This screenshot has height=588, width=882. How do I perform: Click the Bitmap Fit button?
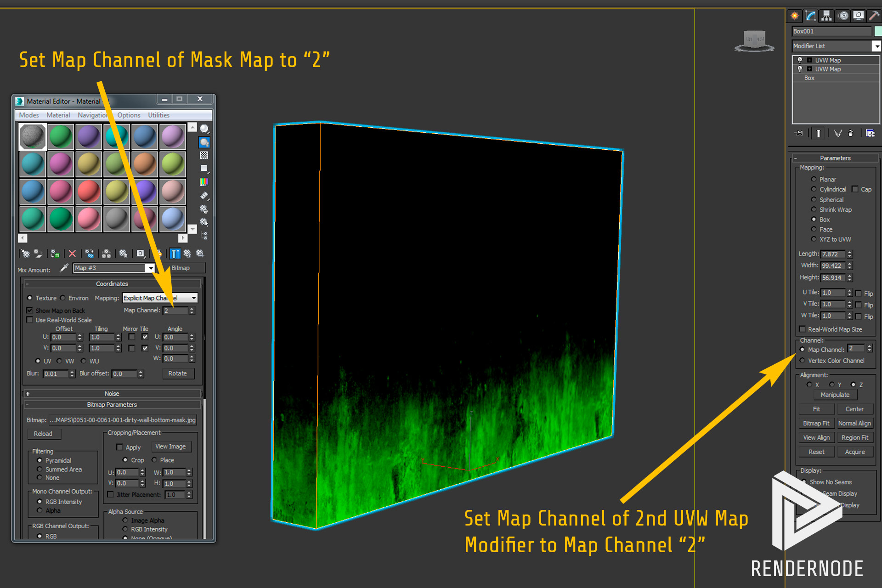pos(816,424)
